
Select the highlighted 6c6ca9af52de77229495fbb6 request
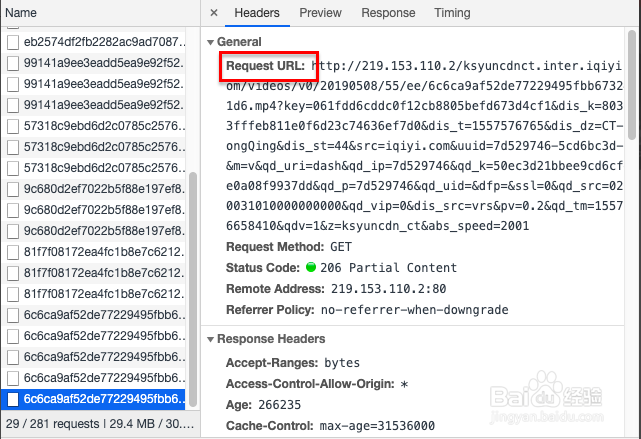tap(94, 399)
